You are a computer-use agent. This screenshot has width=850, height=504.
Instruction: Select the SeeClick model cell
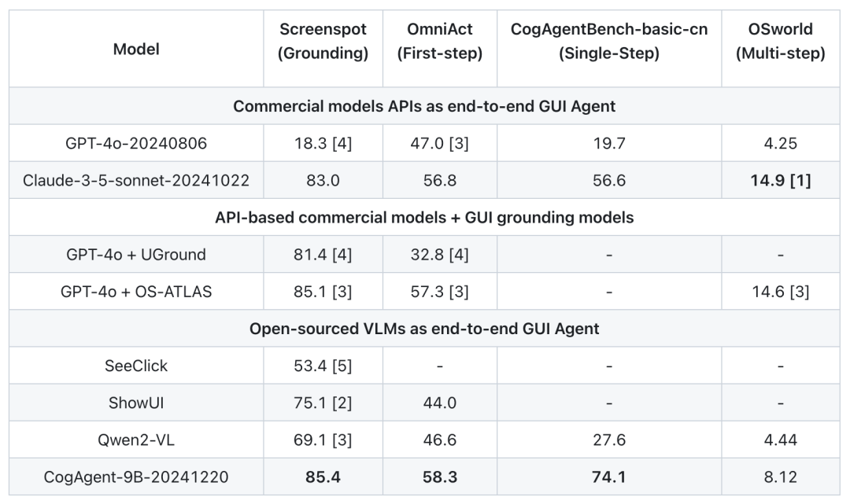point(136,366)
